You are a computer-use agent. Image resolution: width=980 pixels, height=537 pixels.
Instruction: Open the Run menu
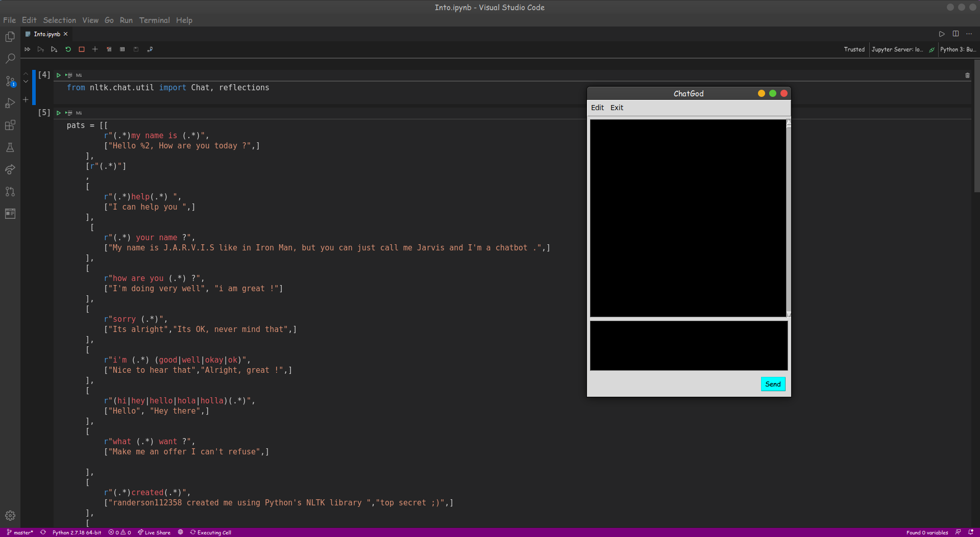126,20
